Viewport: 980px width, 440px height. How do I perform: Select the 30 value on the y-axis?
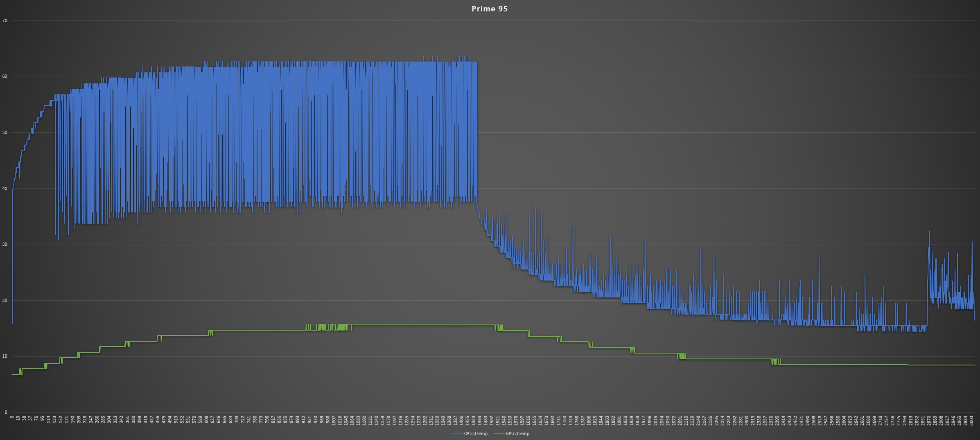(5, 245)
